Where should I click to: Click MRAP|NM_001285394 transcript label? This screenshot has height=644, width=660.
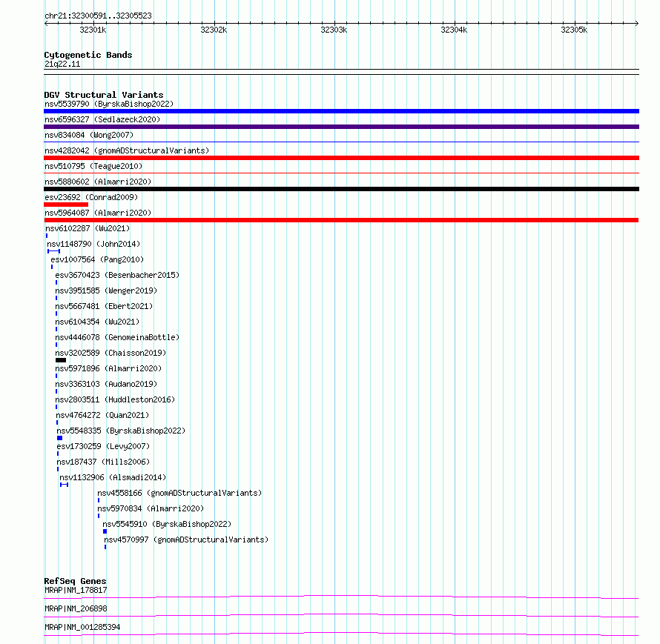(82, 627)
